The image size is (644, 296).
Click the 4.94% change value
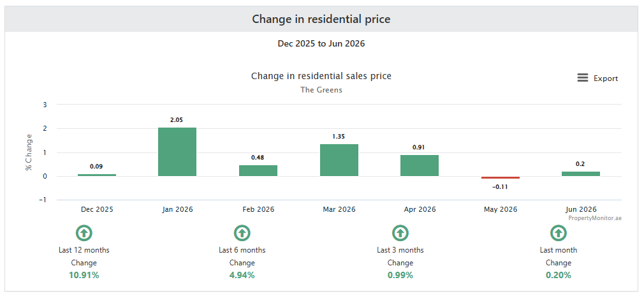(242, 276)
